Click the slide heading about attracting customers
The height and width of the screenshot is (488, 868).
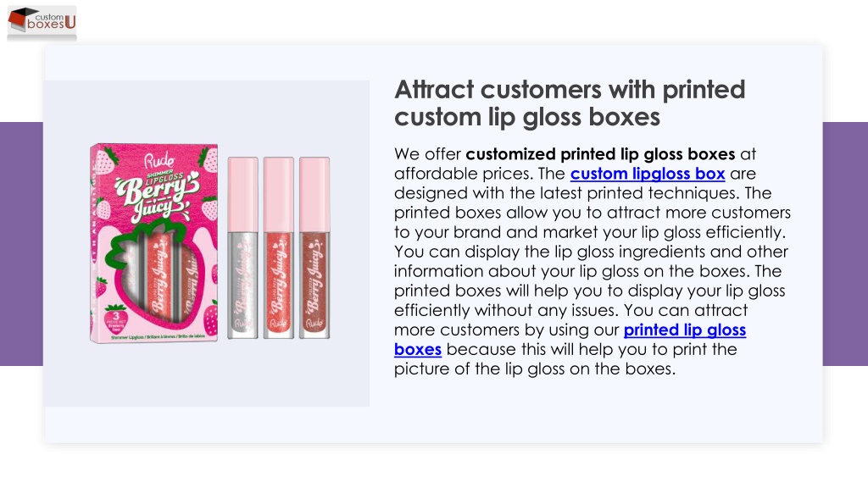pyautogui.click(x=570, y=103)
